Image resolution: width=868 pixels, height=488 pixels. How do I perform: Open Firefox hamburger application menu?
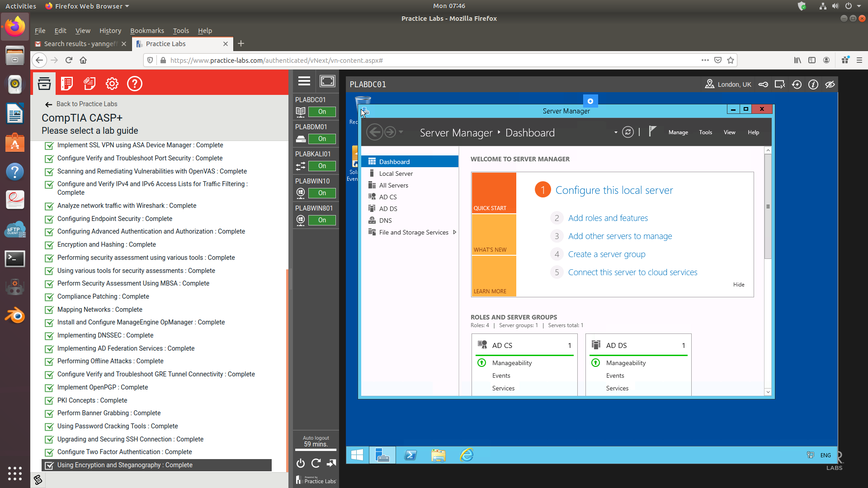(x=859, y=60)
